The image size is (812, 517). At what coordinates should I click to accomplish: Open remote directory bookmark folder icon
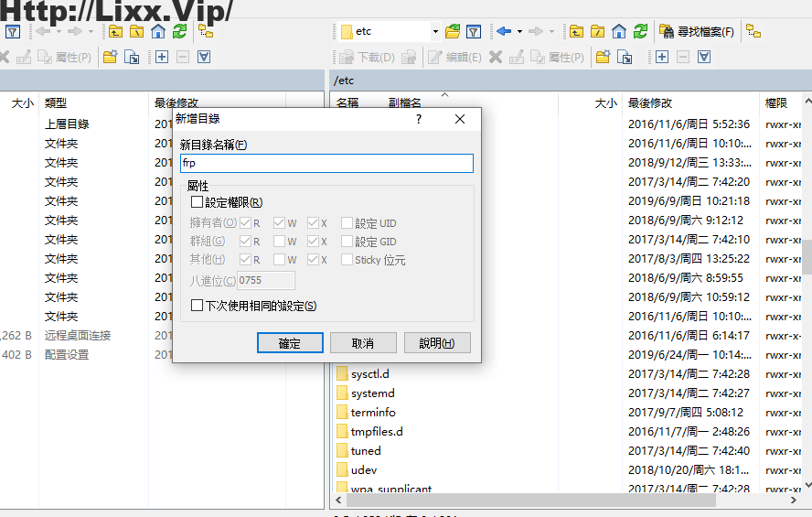[x=452, y=32]
